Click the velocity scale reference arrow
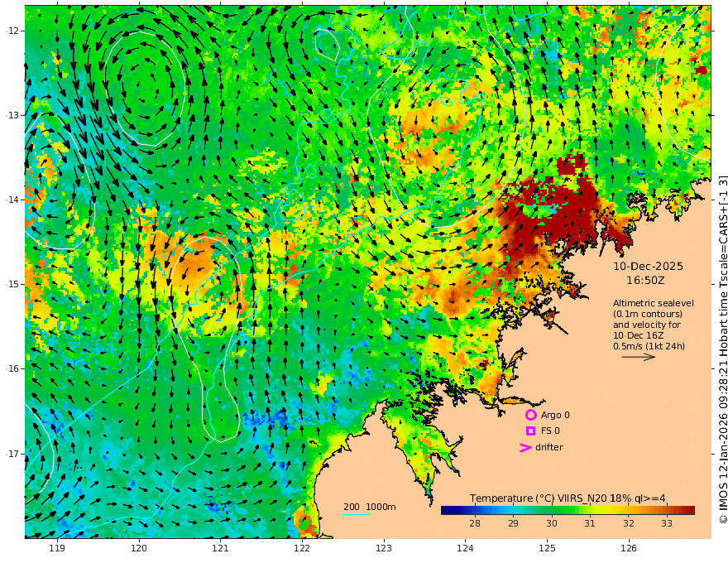Image resolution: width=728 pixels, height=563 pixels. (639, 357)
